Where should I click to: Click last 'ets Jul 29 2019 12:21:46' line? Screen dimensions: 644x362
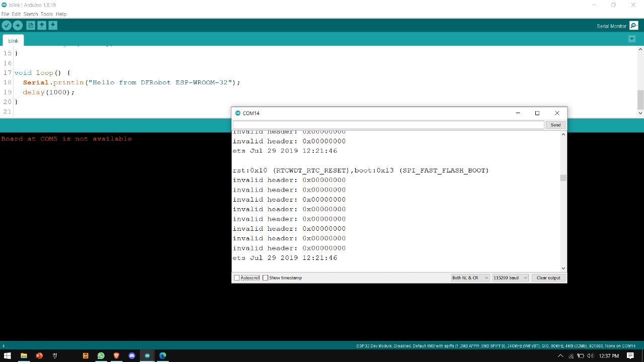[x=285, y=258]
